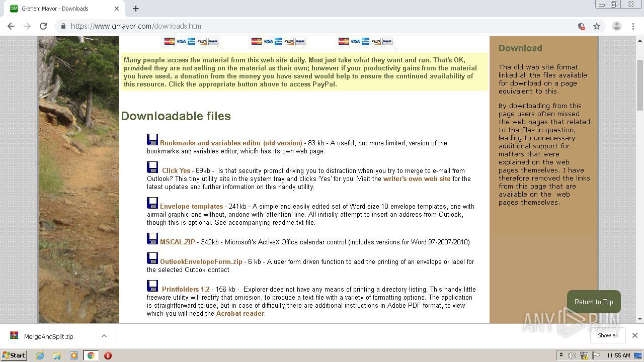This screenshot has height=362, width=644.
Task: Download OutlookEnvelopeForm.zip link
Action: [201, 261]
